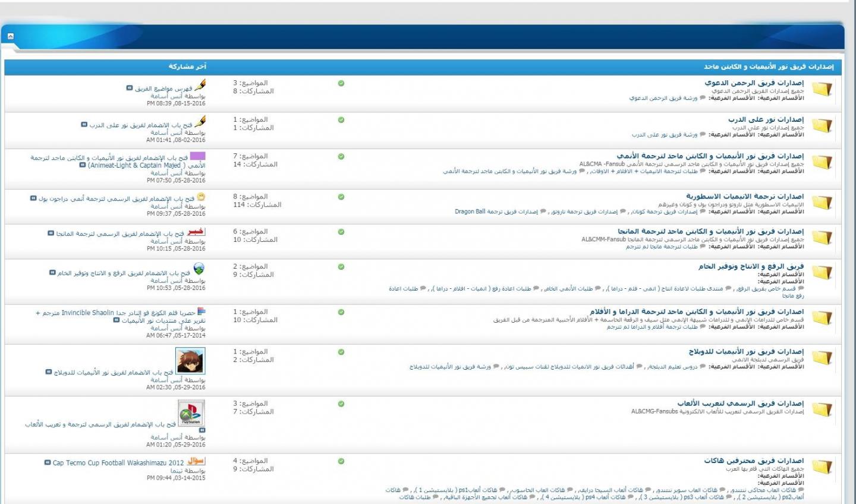Open PlayStation thumbnail in لتعريب الألعاب row
Viewport: 856px width, 504px height.
pyautogui.click(x=191, y=412)
